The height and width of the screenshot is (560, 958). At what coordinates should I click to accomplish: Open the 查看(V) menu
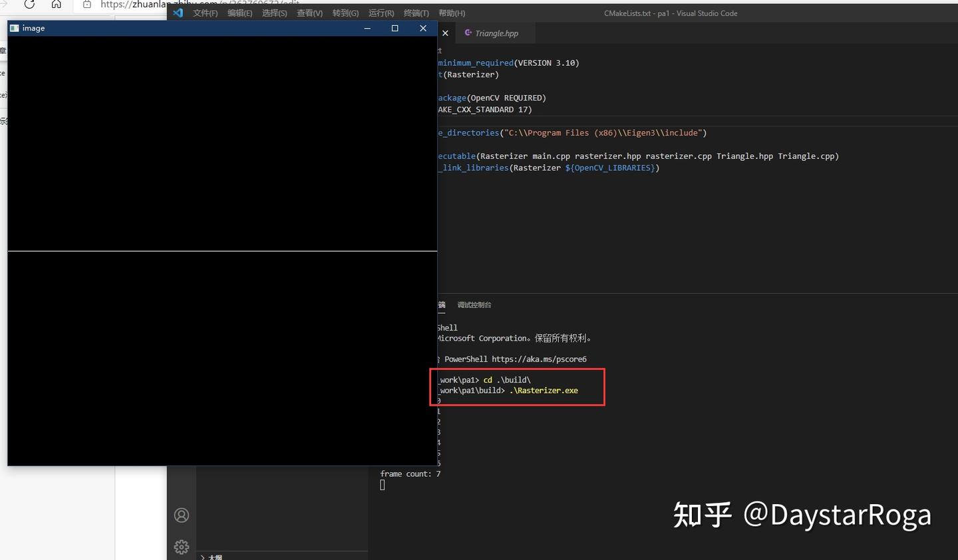[309, 13]
